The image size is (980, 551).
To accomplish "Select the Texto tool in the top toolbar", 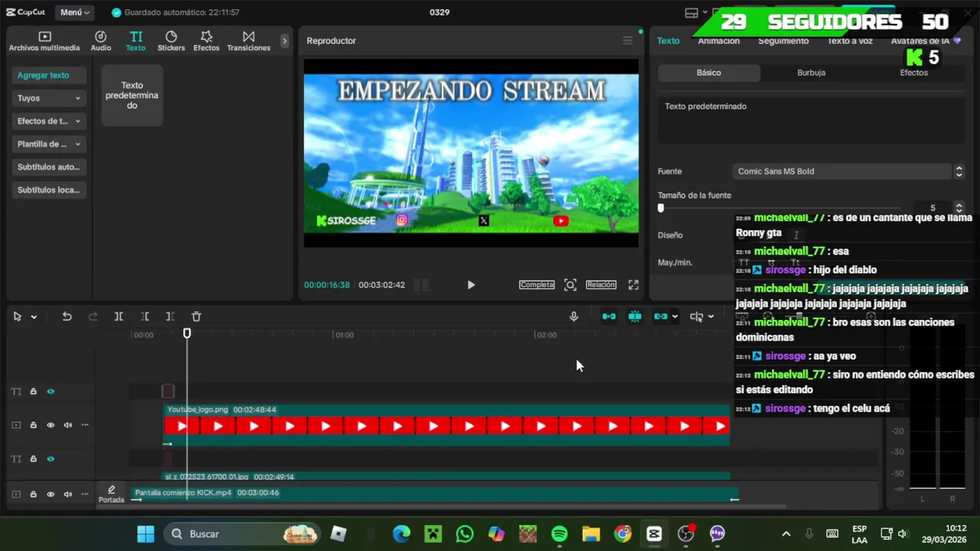I will coord(136,41).
